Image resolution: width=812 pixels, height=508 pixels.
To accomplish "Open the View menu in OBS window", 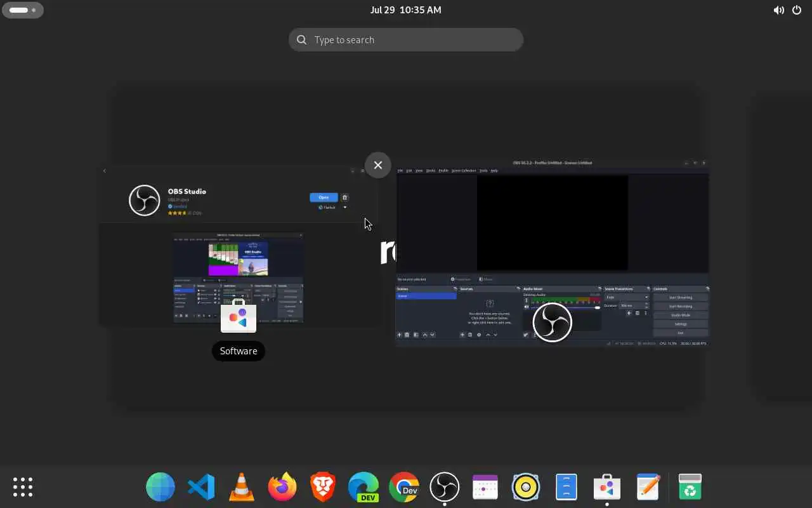I will point(419,171).
